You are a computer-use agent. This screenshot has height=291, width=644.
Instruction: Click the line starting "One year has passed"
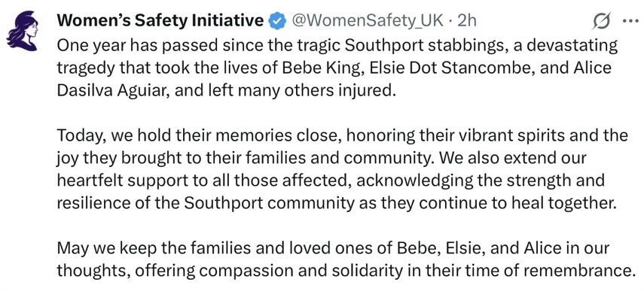(x=337, y=46)
